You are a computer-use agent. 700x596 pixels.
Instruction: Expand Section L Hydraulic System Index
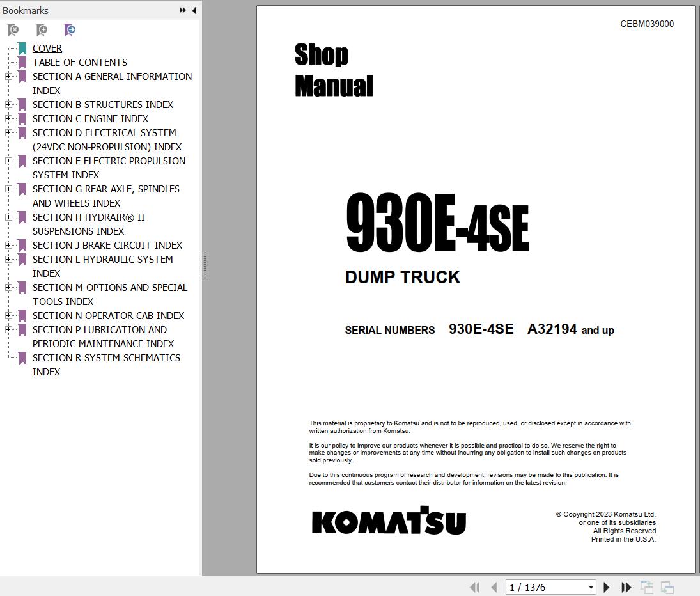8,260
